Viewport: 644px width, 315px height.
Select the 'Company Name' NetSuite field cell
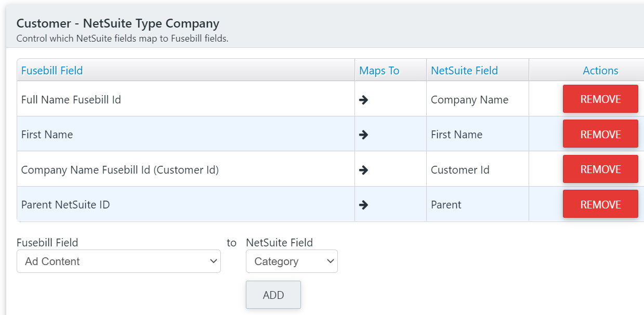pos(478,99)
